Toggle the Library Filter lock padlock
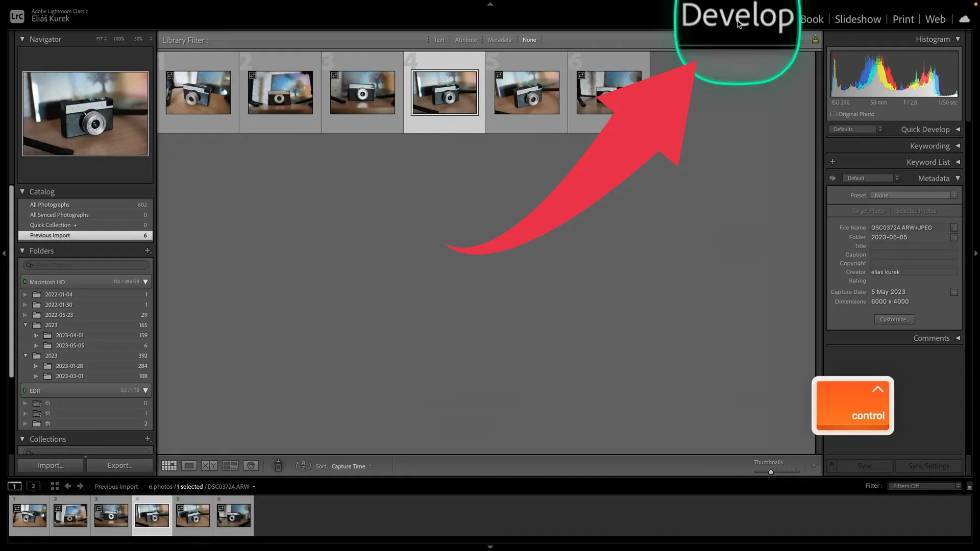Viewport: 980px width, 551px height. pyautogui.click(x=815, y=39)
